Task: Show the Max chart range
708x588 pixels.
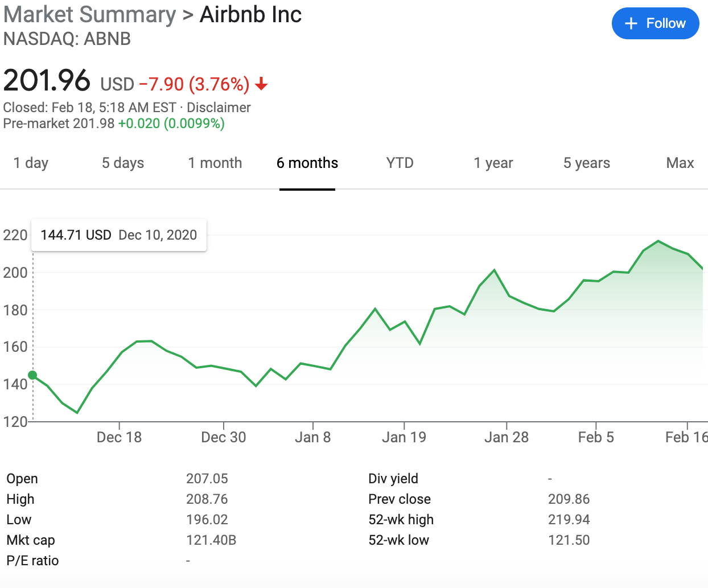Action: [x=680, y=163]
